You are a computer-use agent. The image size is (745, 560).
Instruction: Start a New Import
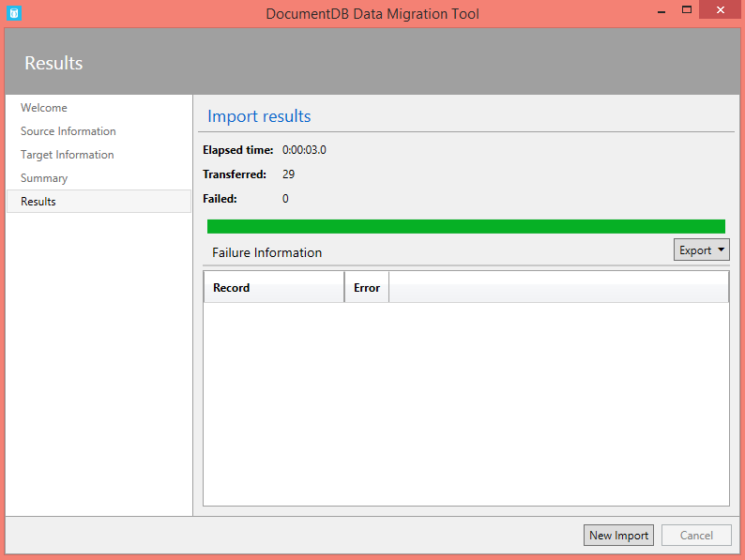pos(618,536)
